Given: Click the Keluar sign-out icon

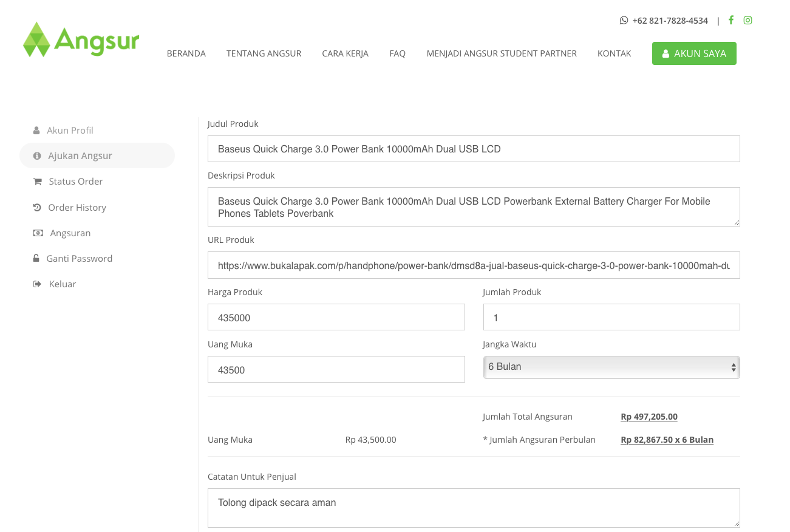Looking at the screenshot, I should point(37,284).
